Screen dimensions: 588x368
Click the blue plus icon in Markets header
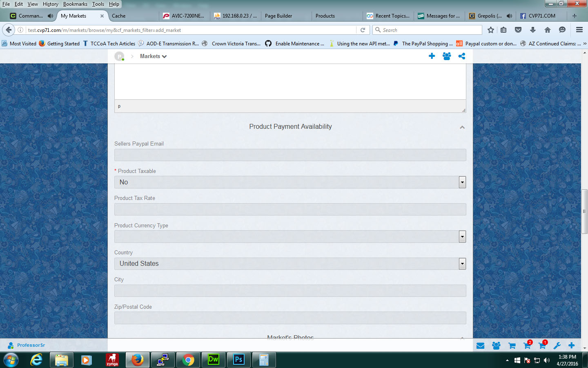click(x=432, y=56)
